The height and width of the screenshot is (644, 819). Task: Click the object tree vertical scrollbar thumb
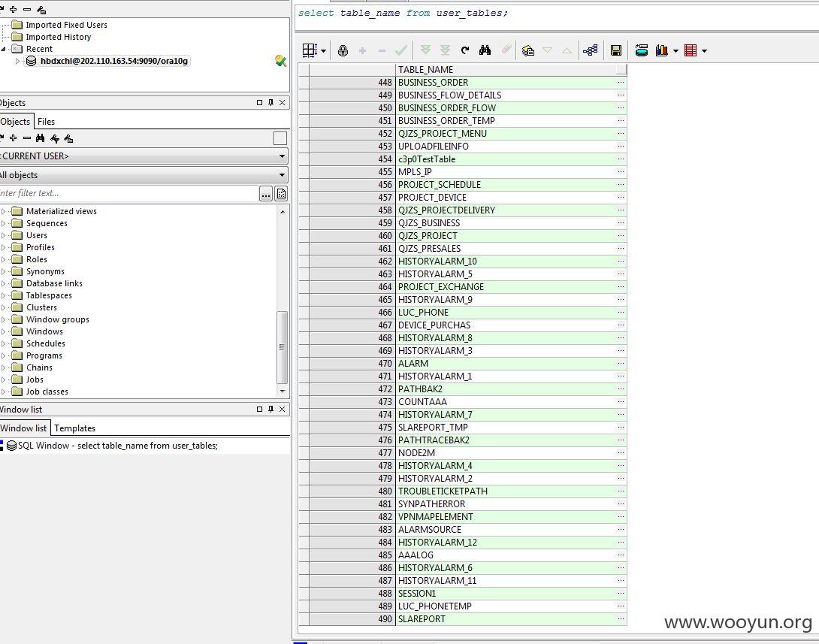point(282,347)
